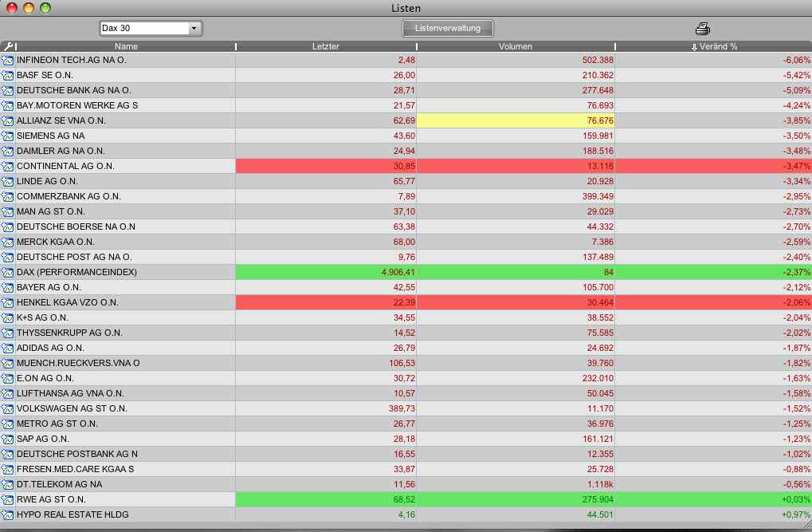Click Infineon change value -6,06%

click(797, 60)
